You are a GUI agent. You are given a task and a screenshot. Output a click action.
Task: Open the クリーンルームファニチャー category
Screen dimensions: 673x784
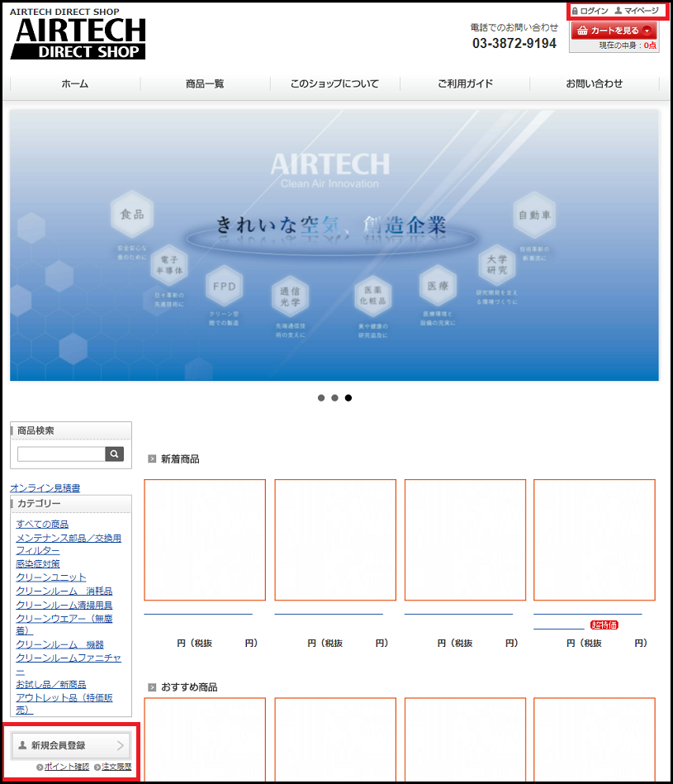(69, 664)
